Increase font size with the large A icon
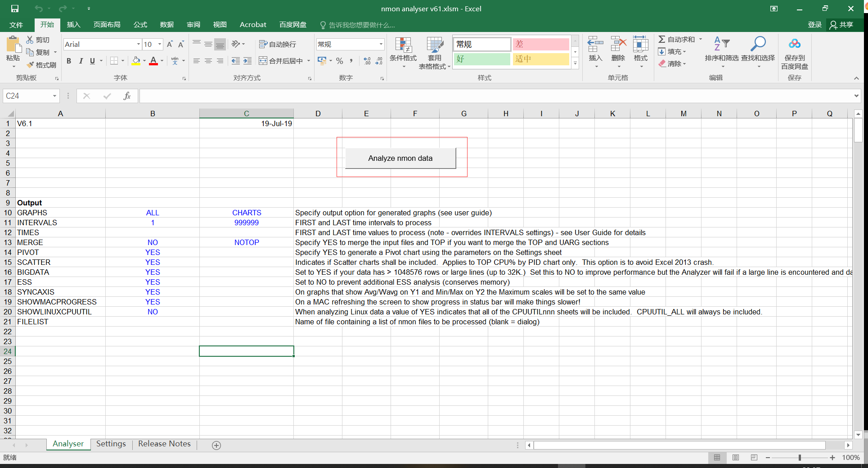 [x=170, y=44]
